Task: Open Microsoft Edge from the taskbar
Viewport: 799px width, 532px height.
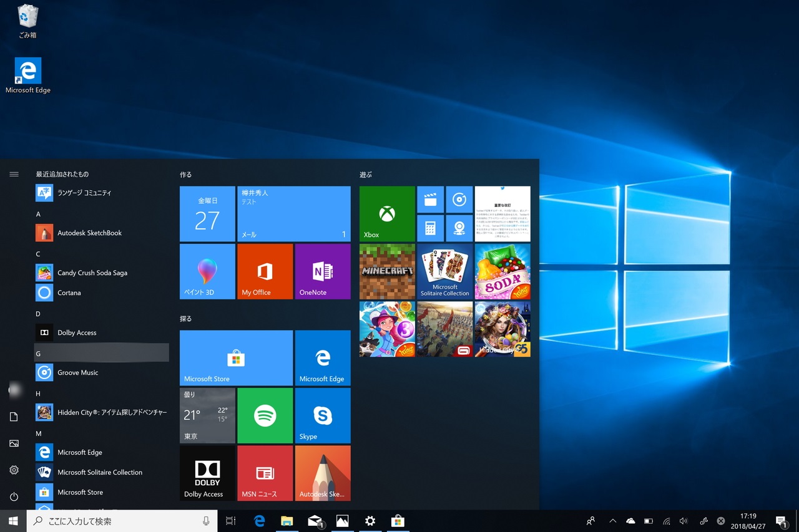Action: point(259,521)
